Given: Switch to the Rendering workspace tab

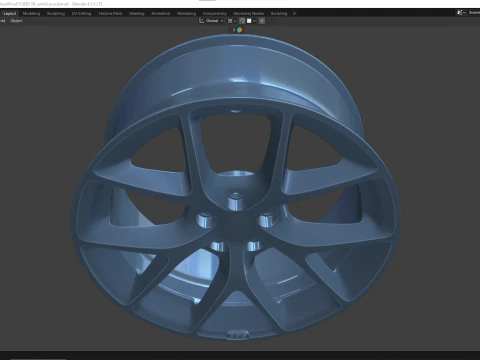Looking at the screenshot, I should tap(186, 14).
